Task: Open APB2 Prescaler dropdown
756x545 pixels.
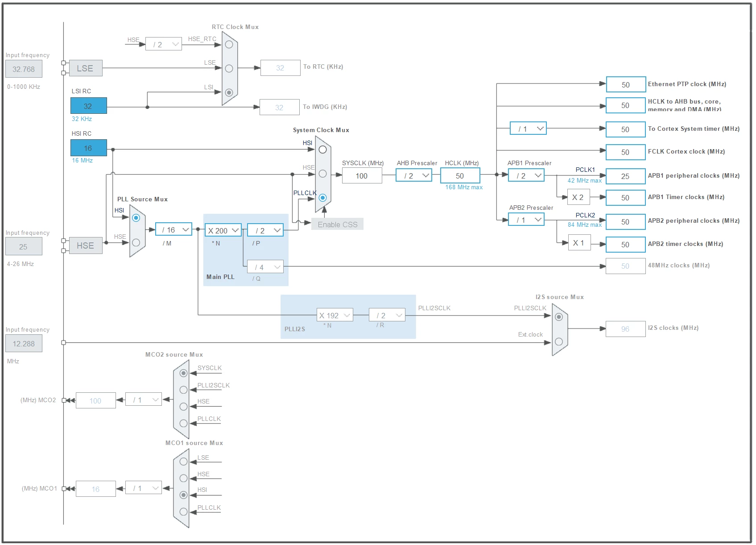Action: pyautogui.click(x=526, y=220)
